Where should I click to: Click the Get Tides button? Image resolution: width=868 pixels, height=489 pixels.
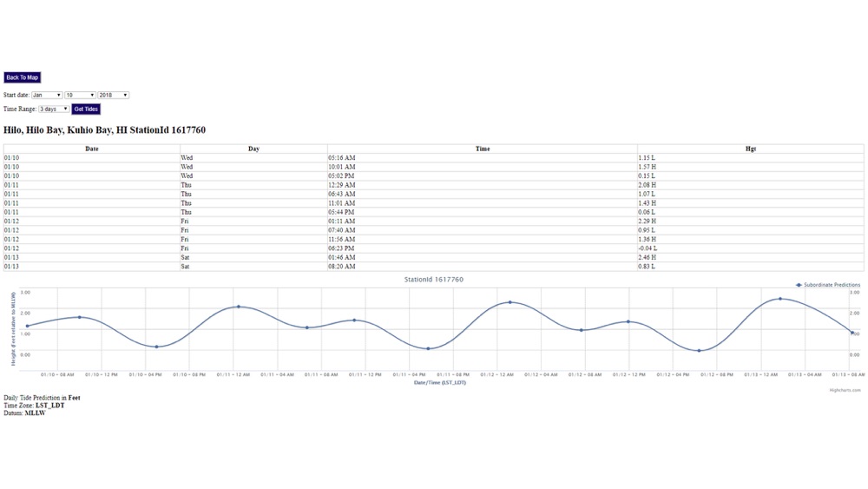(86, 109)
